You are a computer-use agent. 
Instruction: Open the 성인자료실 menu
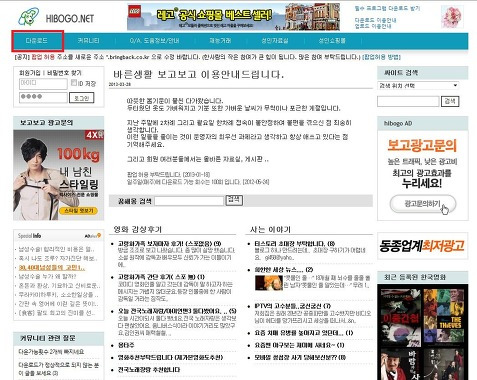(275, 41)
